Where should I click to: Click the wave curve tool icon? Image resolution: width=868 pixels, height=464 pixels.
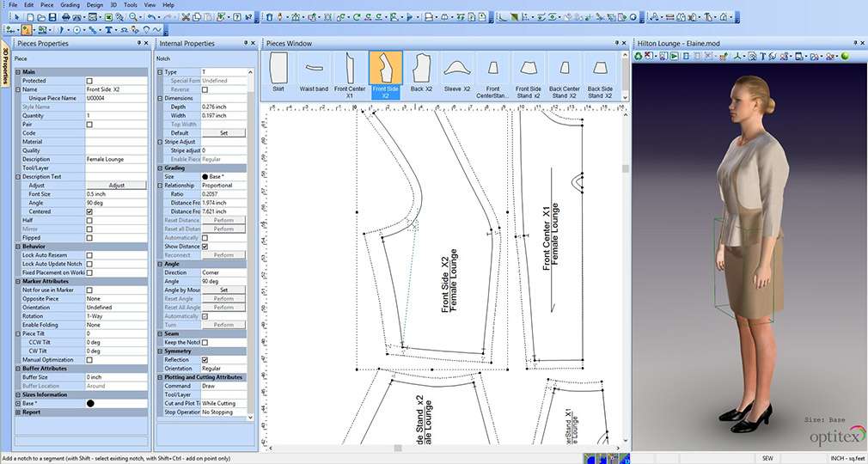pyautogui.click(x=156, y=30)
